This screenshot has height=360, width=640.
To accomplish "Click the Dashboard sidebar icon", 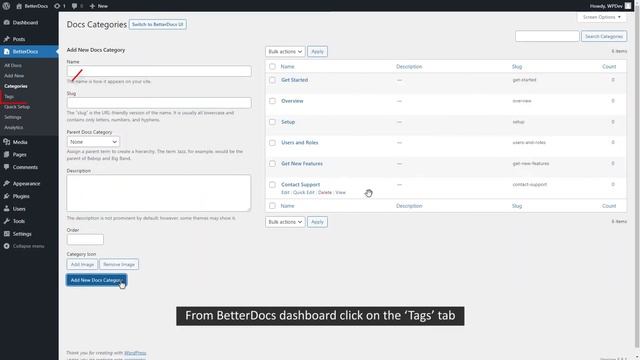I will click(7, 22).
